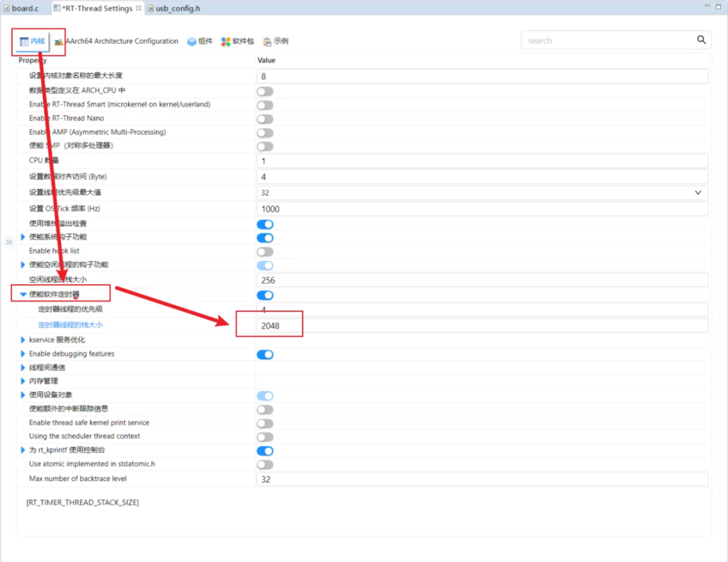Disable 使用堆栈溢出检查 switch

pos(265,225)
